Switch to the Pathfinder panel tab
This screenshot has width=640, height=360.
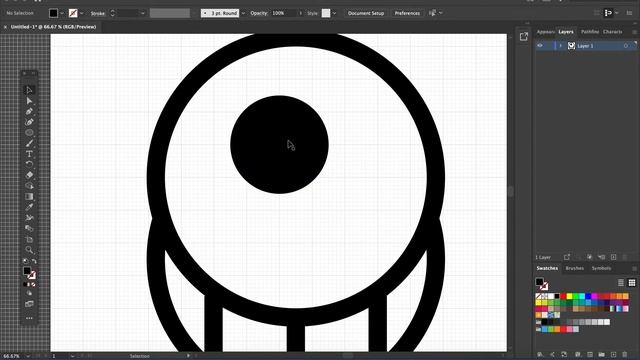(x=589, y=32)
